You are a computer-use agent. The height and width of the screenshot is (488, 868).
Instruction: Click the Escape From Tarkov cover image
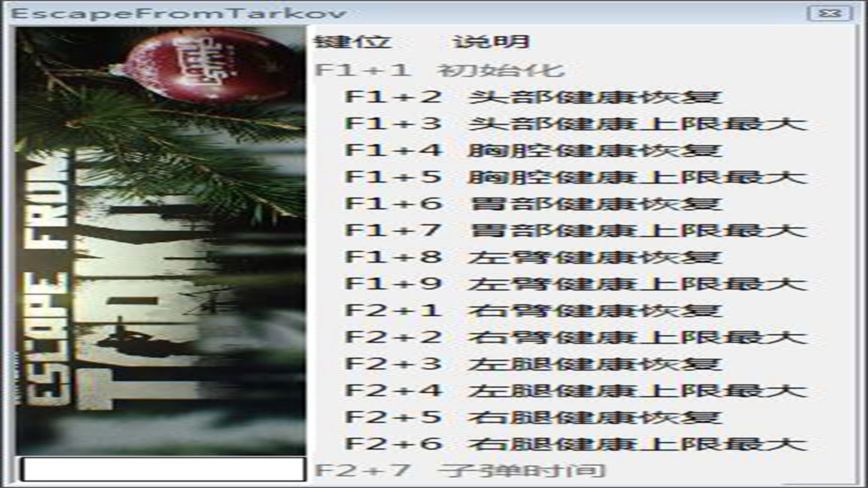(161, 241)
